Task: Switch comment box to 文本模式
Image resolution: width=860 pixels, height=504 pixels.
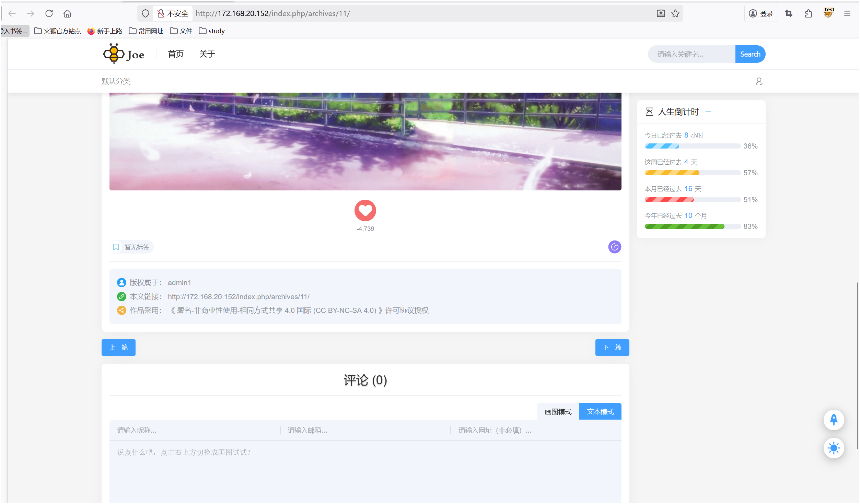Action: [x=600, y=411]
